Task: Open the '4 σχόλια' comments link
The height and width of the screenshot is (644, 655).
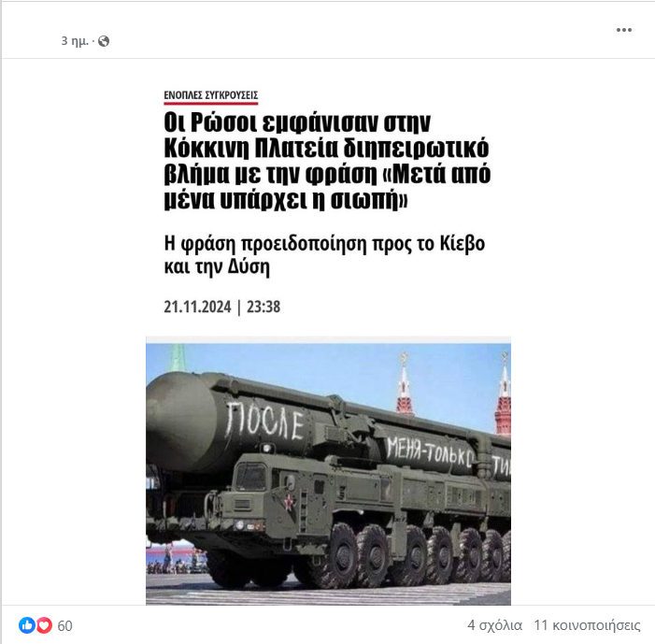Action: 494,625
